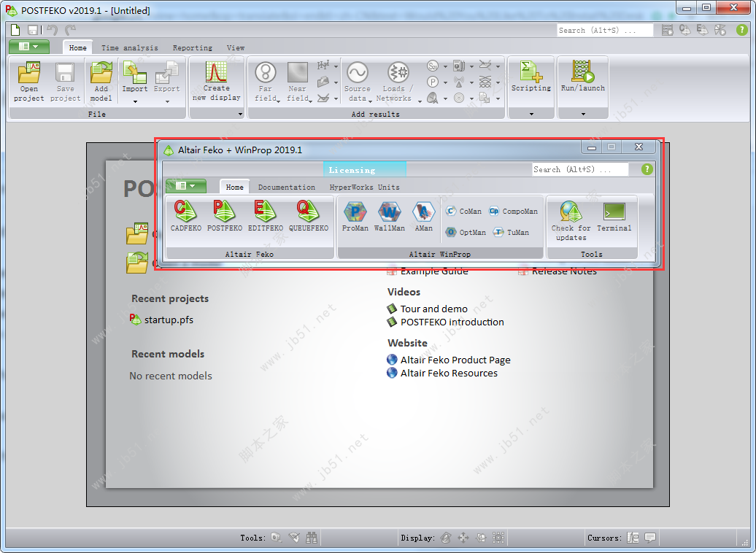Start WallMan from Altair WinProp group
The image size is (756, 553).
(390, 217)
